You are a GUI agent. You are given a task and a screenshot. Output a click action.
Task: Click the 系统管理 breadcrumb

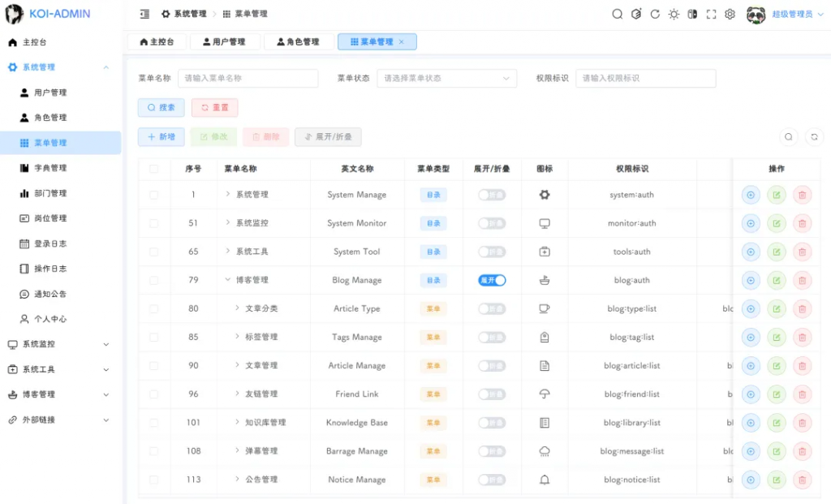(x=184, y=15)
